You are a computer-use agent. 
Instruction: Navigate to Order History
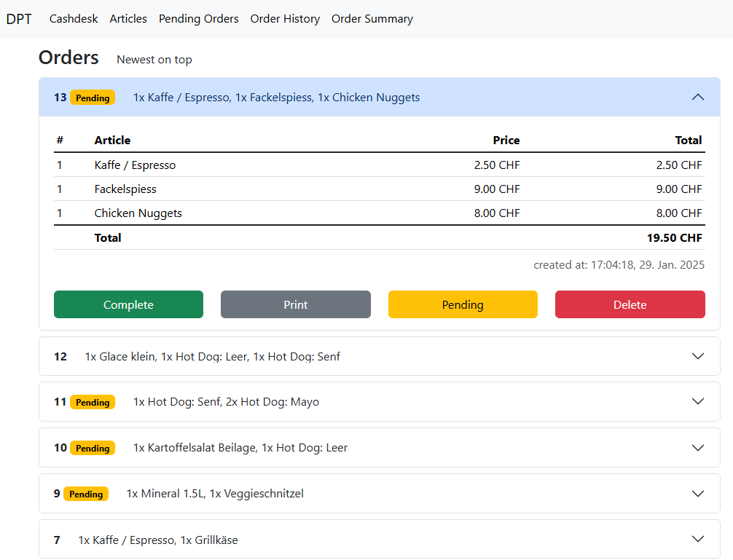[285, 19]
